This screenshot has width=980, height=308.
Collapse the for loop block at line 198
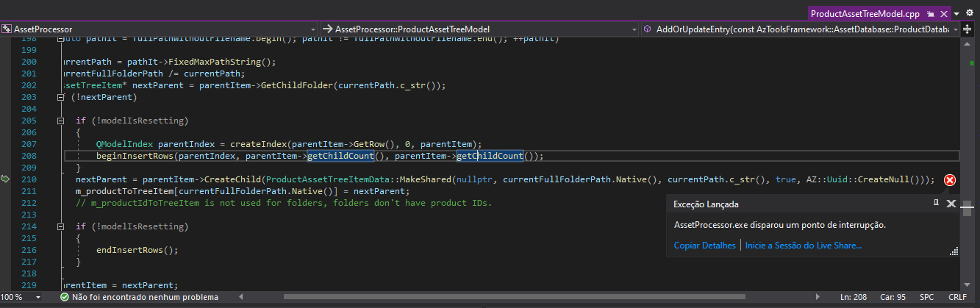[61, 38]
